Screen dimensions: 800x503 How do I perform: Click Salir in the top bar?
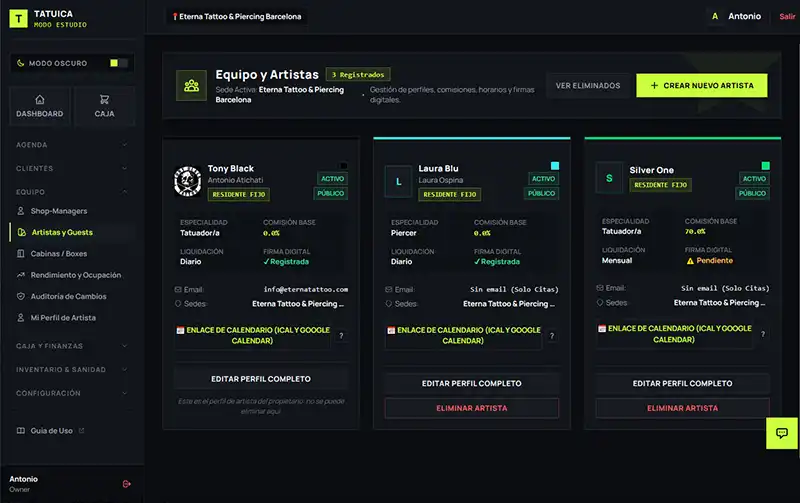point(787,16)
